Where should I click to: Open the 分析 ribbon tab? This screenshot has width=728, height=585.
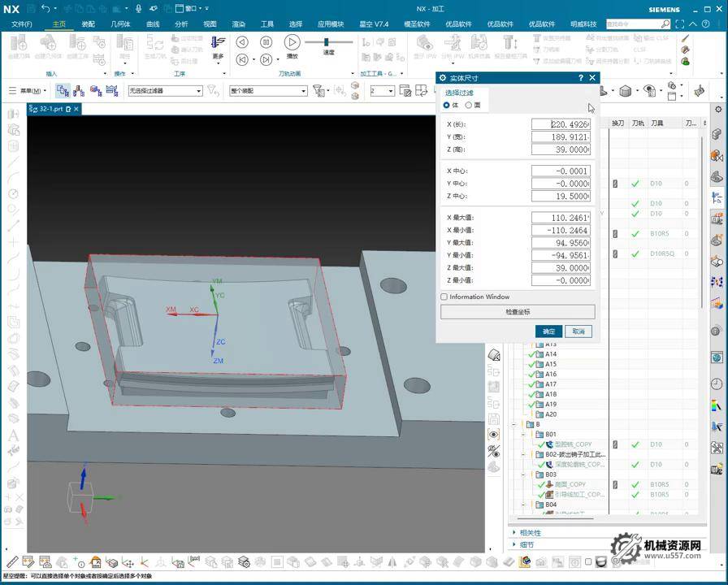coord(181,24)
